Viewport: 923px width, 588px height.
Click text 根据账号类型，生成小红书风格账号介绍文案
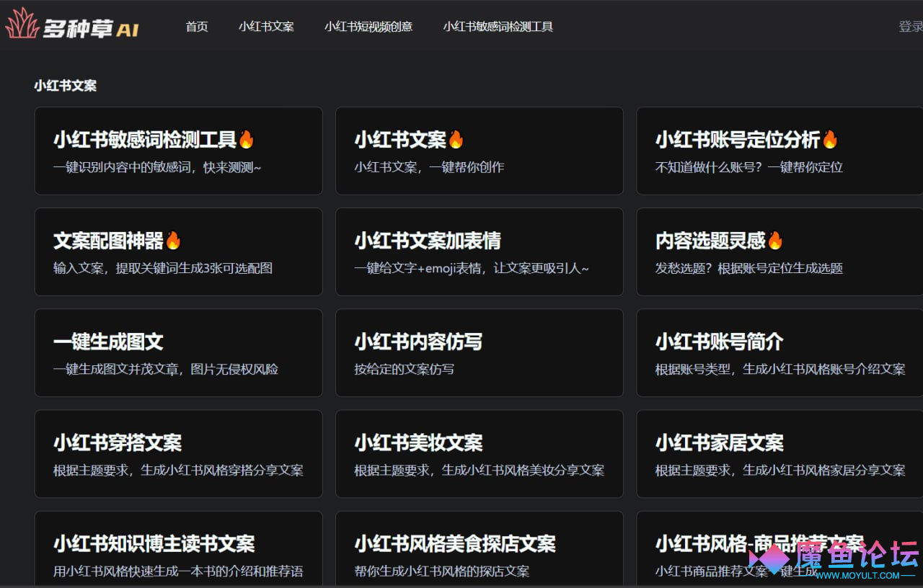[780, 369]
